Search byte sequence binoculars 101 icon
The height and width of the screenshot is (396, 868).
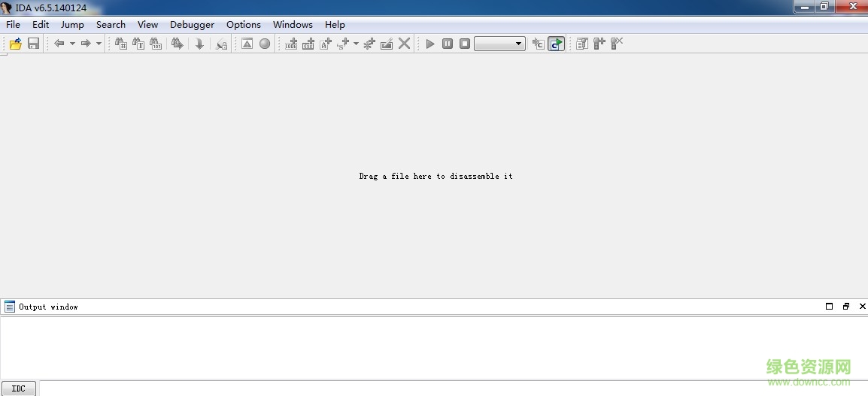pyautogui.click(x=156, y=43)
